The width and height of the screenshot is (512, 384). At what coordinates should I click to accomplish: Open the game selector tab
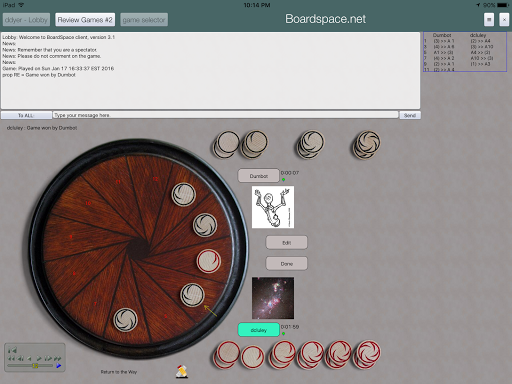(144, 20)
